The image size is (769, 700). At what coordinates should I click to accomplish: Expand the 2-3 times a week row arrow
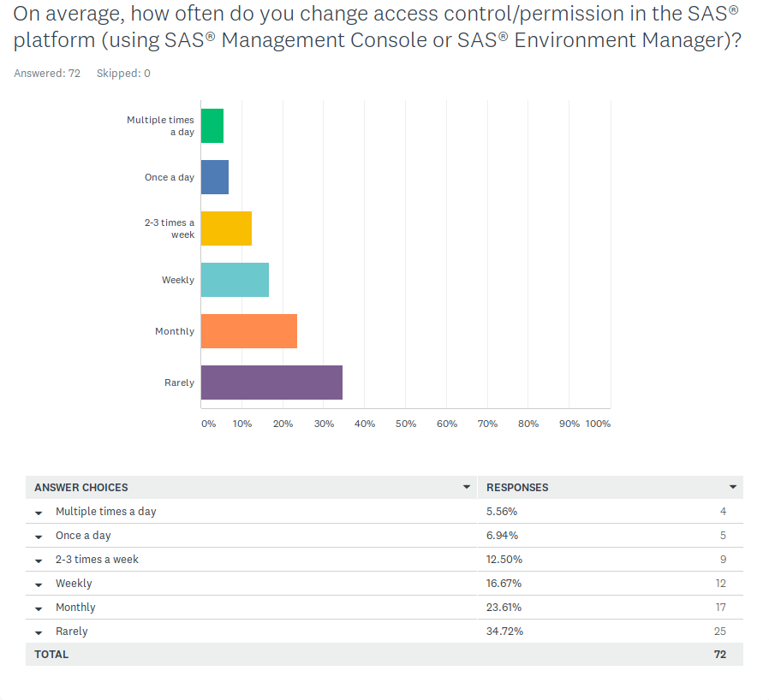(x=39, y=561)
